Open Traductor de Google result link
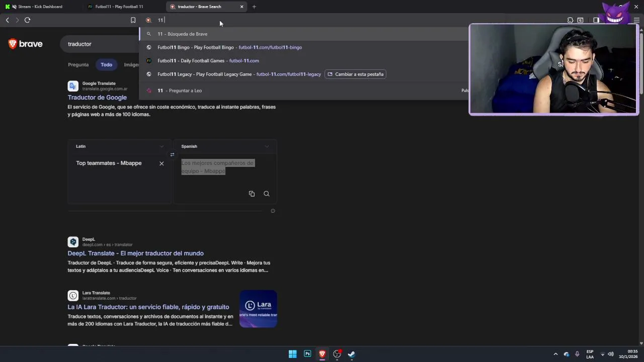The height and width of the screenshot is (362, 644). [x=97, y=98]
